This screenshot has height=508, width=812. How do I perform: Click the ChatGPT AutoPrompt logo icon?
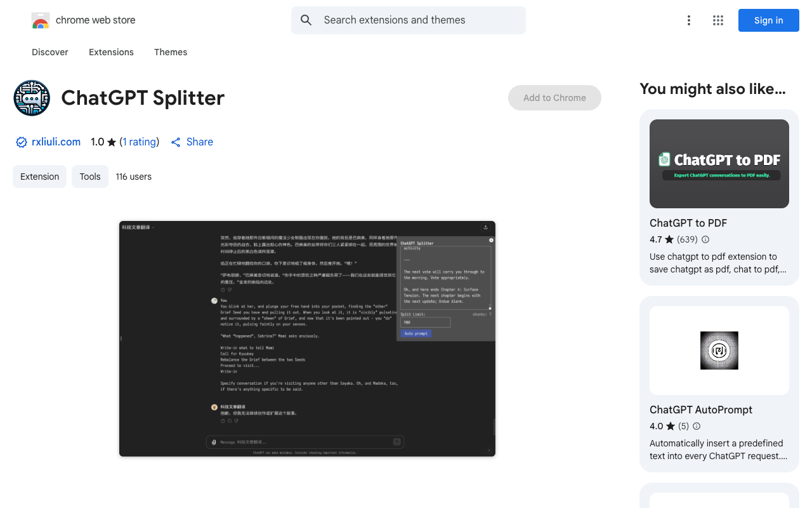(x=719, y=351)
